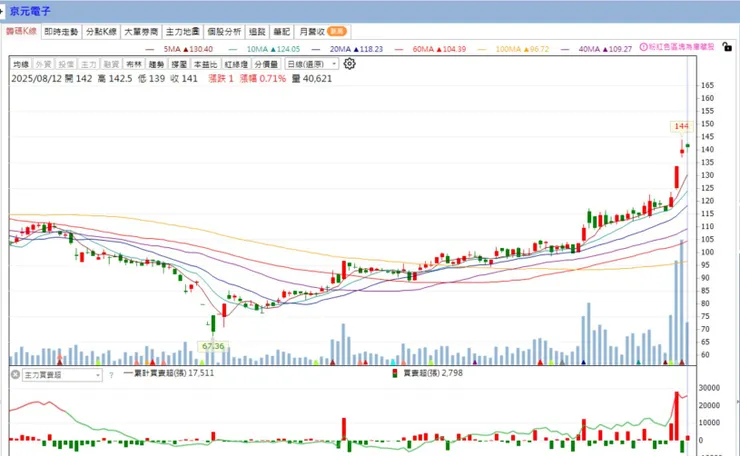Toggle the 本益比 overlay button

pos(206,64)
